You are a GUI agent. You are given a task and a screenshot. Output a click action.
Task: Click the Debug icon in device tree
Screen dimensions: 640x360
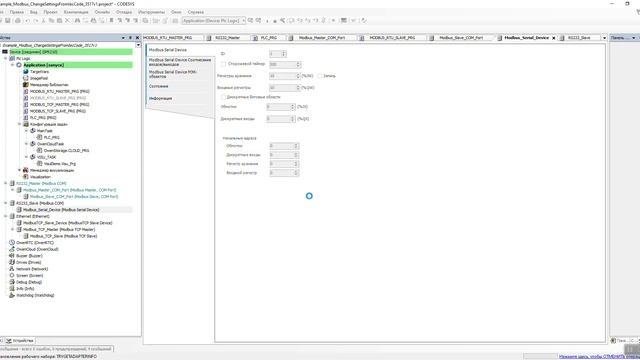(x=12, y=282)
